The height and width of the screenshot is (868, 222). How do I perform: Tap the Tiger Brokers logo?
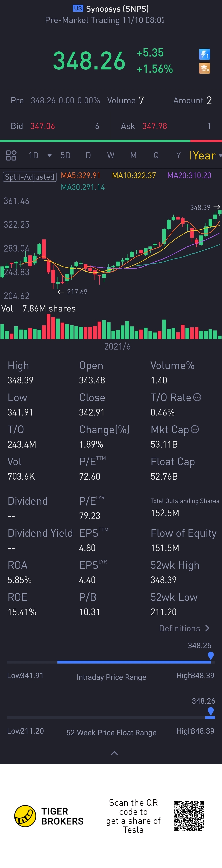click(49, 816)
